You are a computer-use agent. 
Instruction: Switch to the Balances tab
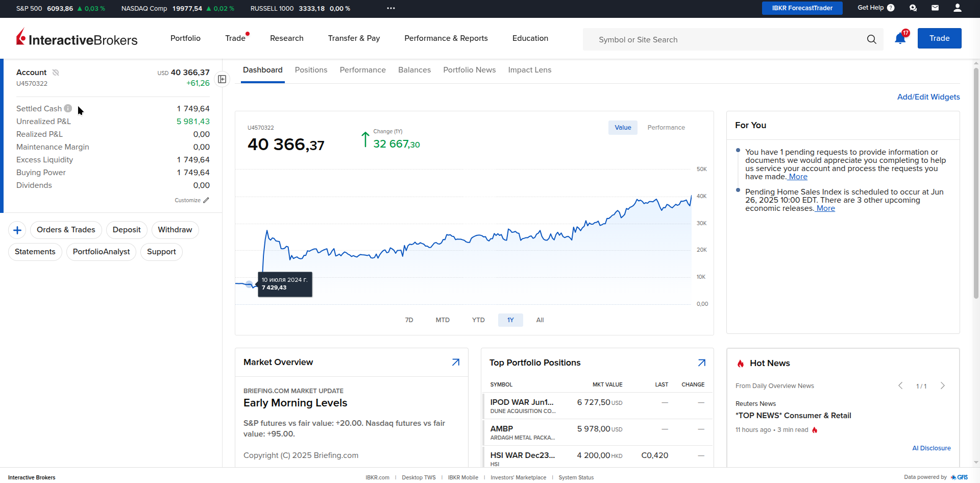(414, 70)
